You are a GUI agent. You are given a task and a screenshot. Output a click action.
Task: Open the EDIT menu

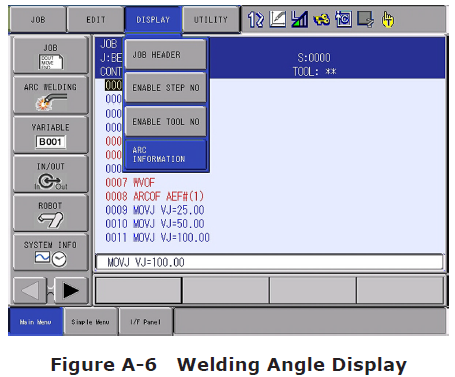(x=96, y=20)
